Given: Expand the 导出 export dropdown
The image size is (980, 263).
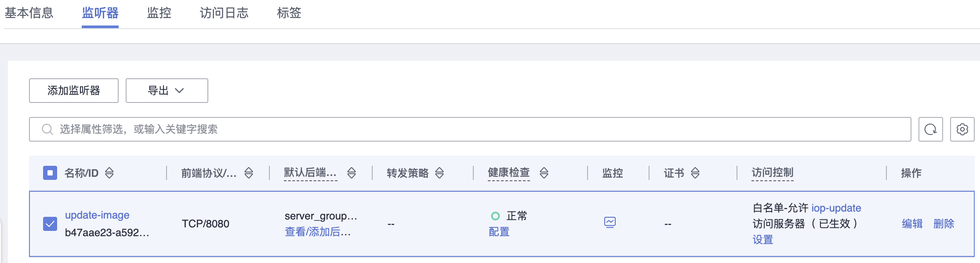Looking at the screenshot, I should [x=167, y=91].
